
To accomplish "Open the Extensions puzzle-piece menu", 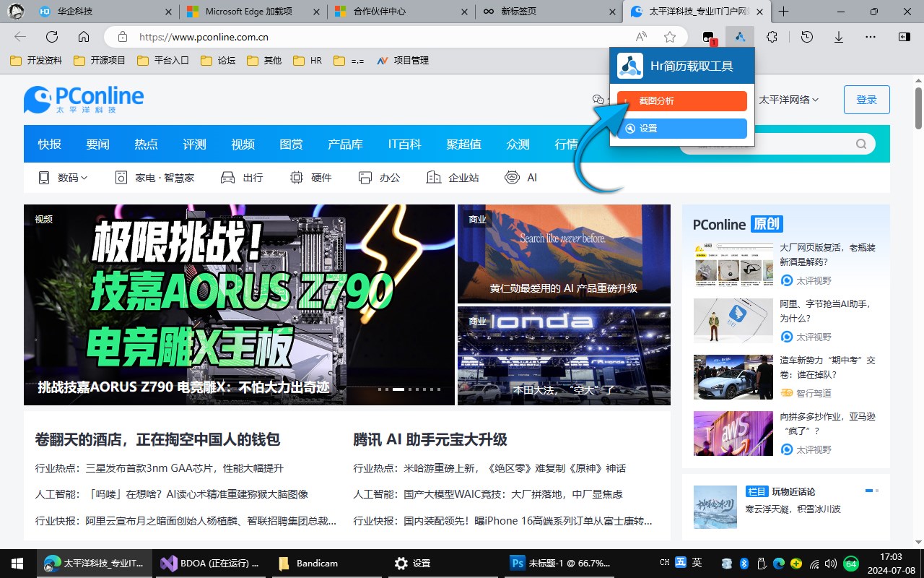I will pyautogui.click(x=772, y=37).
